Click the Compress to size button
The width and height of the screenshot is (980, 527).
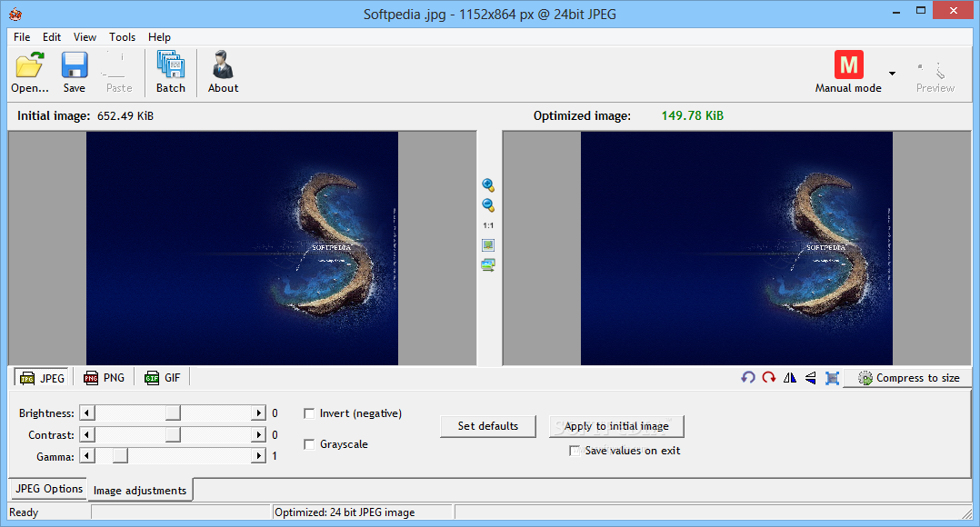click(907, 378)
